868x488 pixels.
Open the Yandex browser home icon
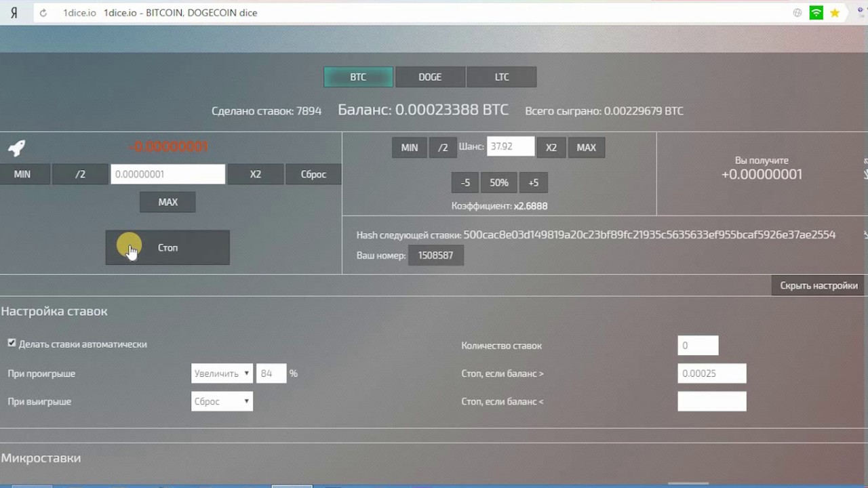point(14,13)
